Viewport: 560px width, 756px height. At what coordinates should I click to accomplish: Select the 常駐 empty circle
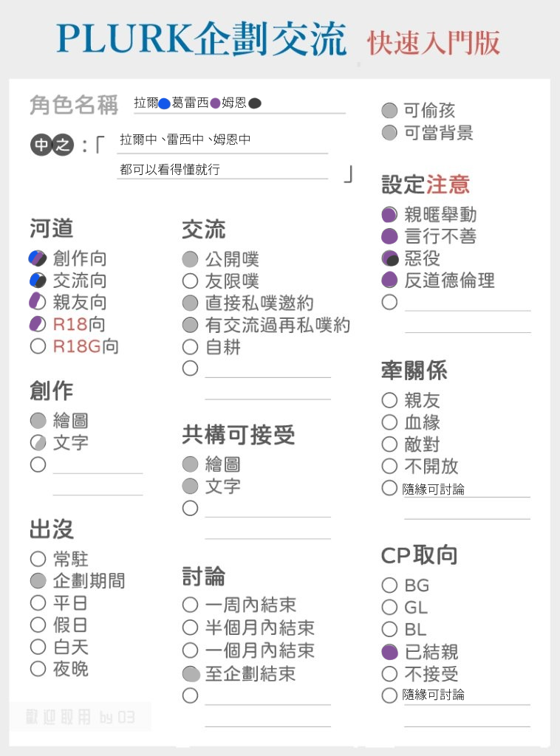click(38, 559)
